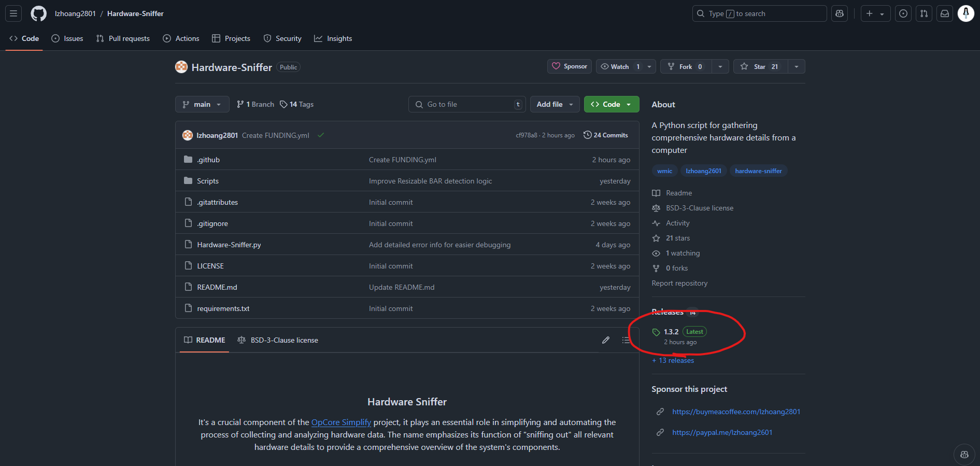The width and height of the screenshot is (980, 466).
Task: Open the Hardware-Sniffer.py file
Action: click(x=229, y=245)
